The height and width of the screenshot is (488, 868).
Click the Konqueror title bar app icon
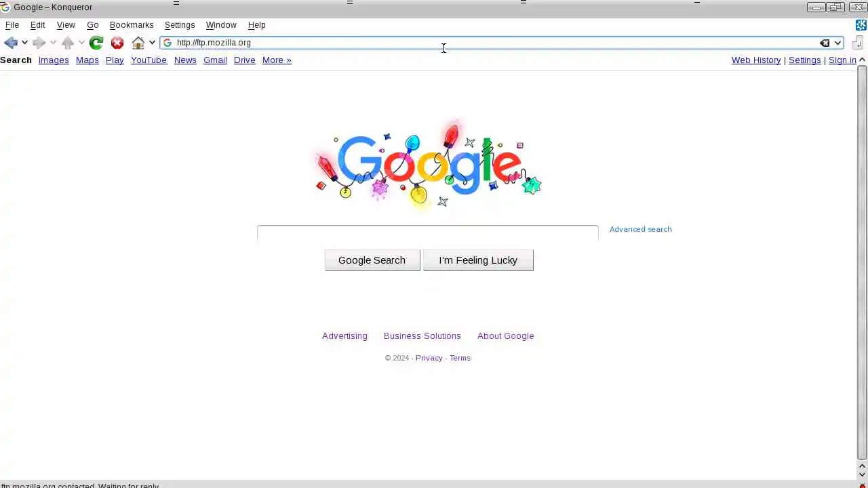pos(5,7)
